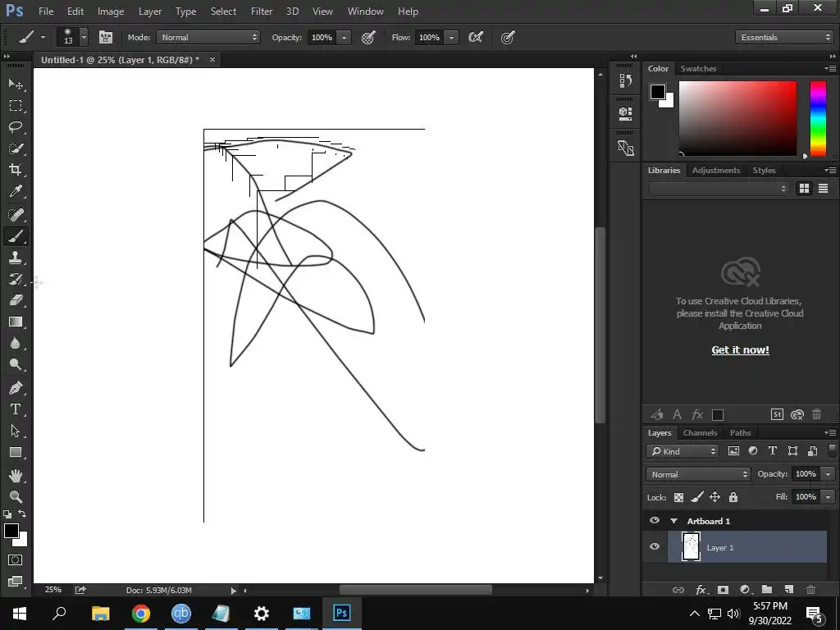Select the Path Selection tool
The image size is (840, 630).
click(16, 431)
